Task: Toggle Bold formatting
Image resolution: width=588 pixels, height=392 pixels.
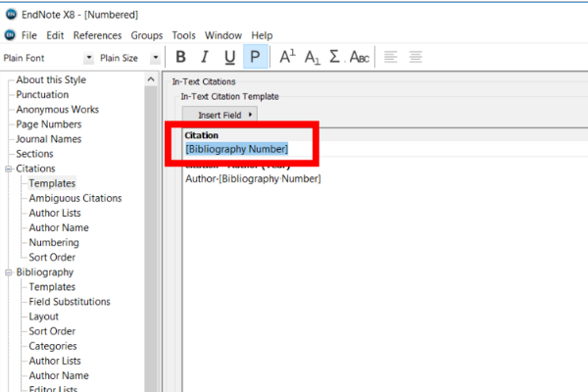Action: pyautogui.click(x=180, y=57)
